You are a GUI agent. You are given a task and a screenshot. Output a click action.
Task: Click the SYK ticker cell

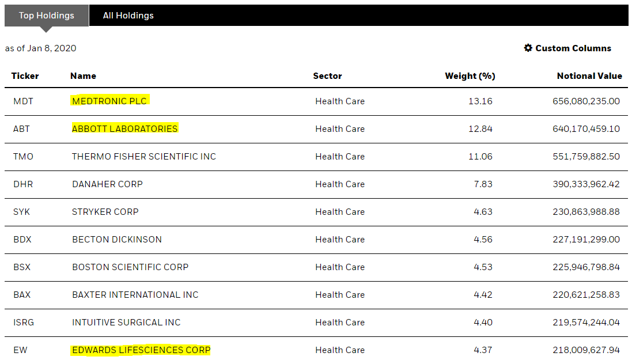tap(21, 211)
